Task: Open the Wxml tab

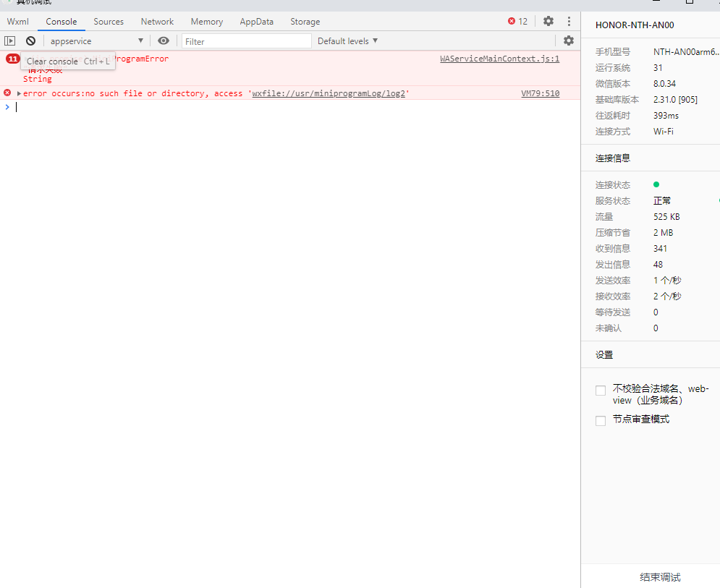Action: coord(18,22)
